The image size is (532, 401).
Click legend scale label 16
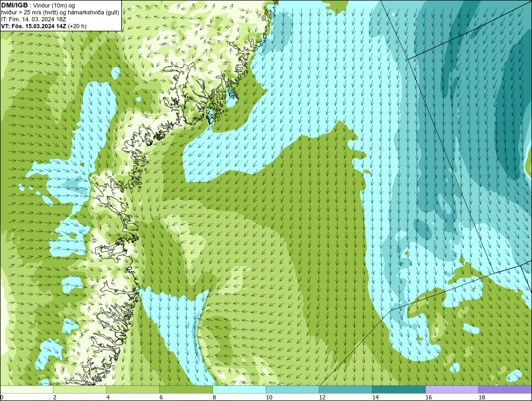[428, 397]
